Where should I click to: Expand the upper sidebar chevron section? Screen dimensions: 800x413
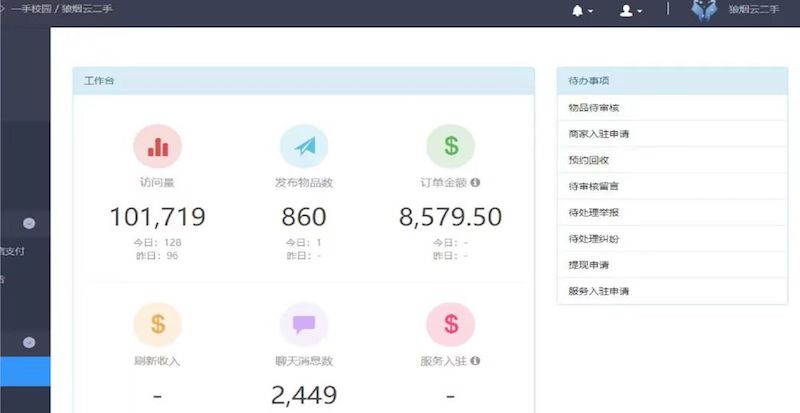(29, 223)
